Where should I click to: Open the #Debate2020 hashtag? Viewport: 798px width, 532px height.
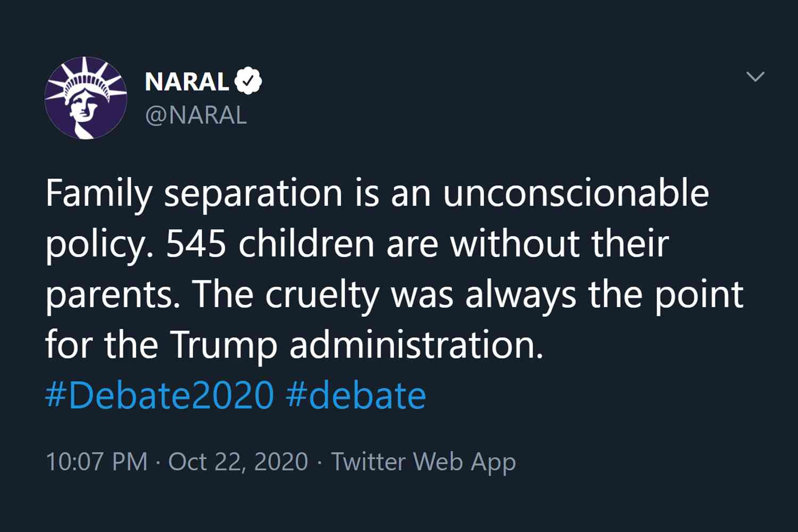pyautogui.click(x=160, y=395)
